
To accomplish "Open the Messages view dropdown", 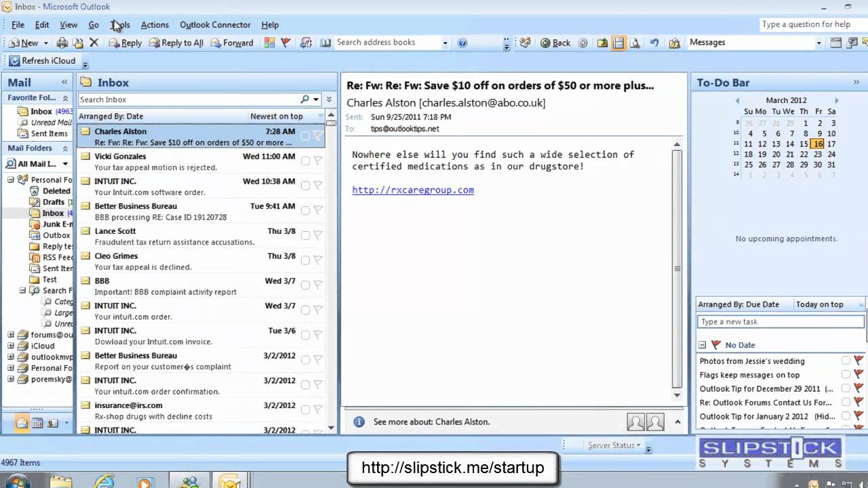I will pyautogui.click(x=818, y=43).
